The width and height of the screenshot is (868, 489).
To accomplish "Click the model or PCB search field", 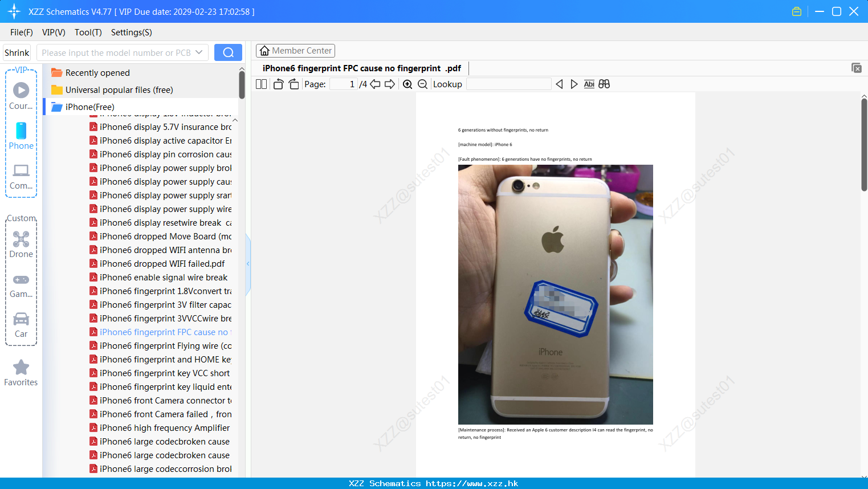I will 116,52.
